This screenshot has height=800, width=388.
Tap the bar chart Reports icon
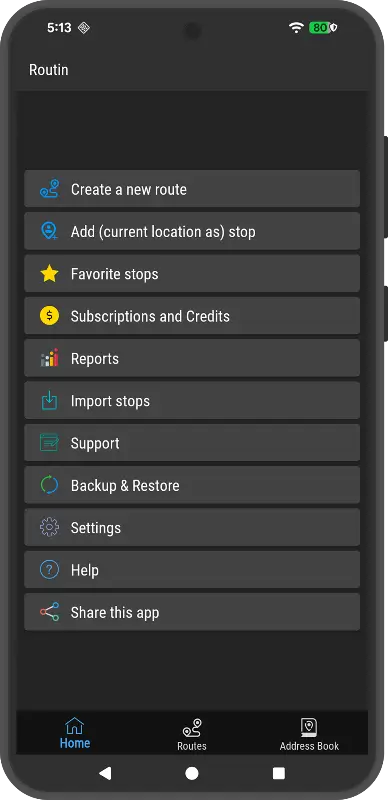point(50,358)
